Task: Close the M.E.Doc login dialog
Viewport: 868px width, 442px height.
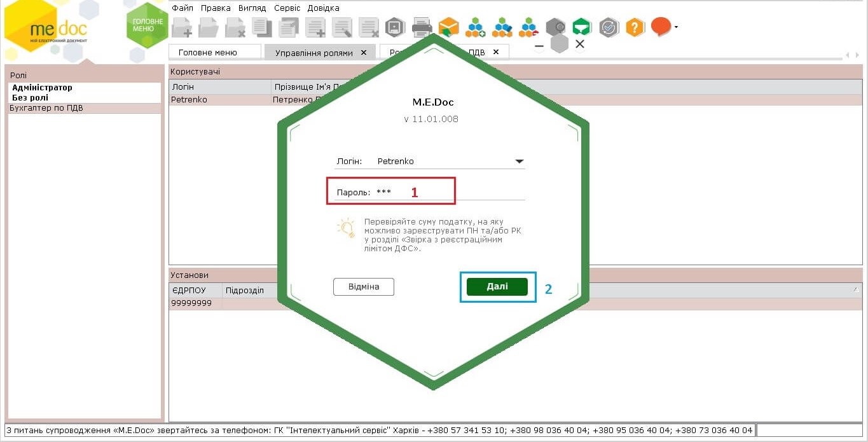Action: coord(580,45)
